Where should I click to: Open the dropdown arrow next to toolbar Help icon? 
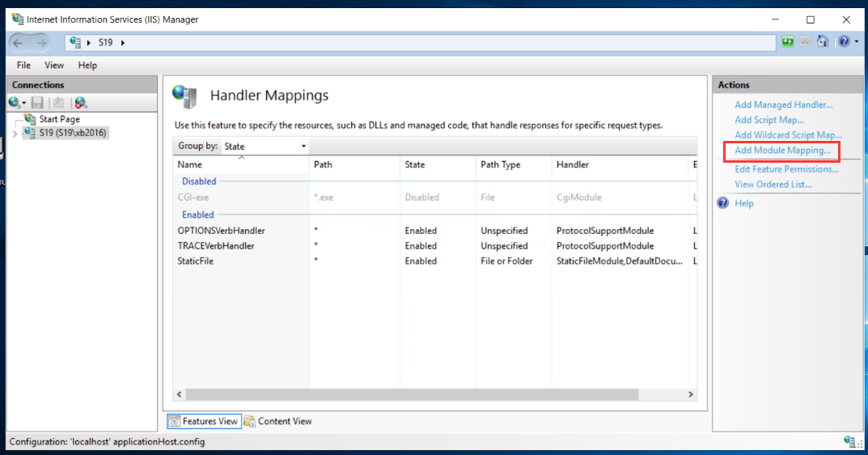tap(857, 41)
